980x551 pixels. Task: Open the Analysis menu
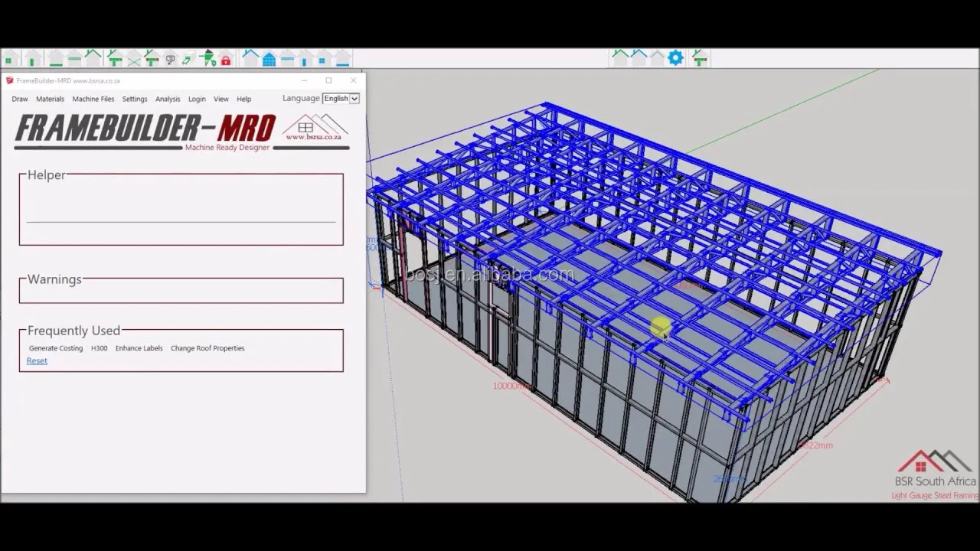[x=168, y=99]
